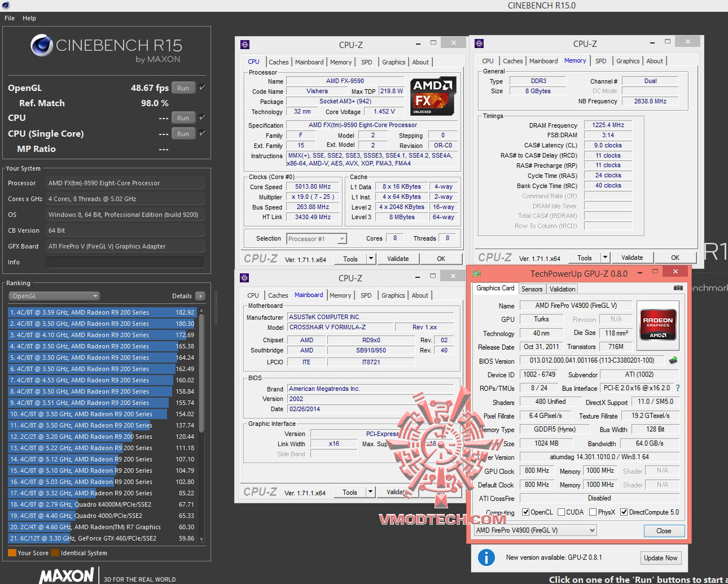The image size is (728, 584).
Task: Click the Close button in GPU-Z
Action: (664, 531)
